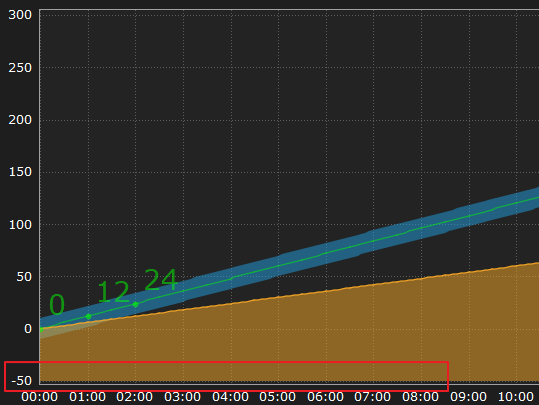
Task: Click the 03:00 time axis label
Action: pyautogui.click(x=183, y=397)
